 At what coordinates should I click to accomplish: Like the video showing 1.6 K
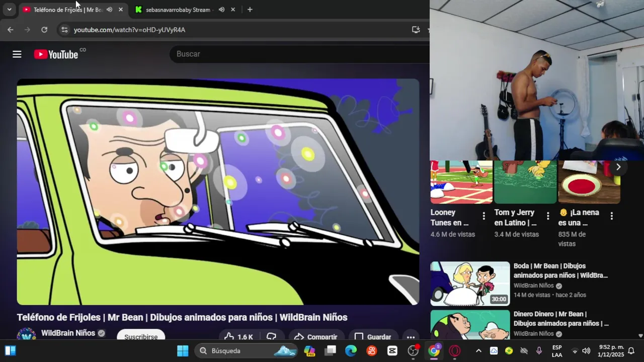[239, 336]
